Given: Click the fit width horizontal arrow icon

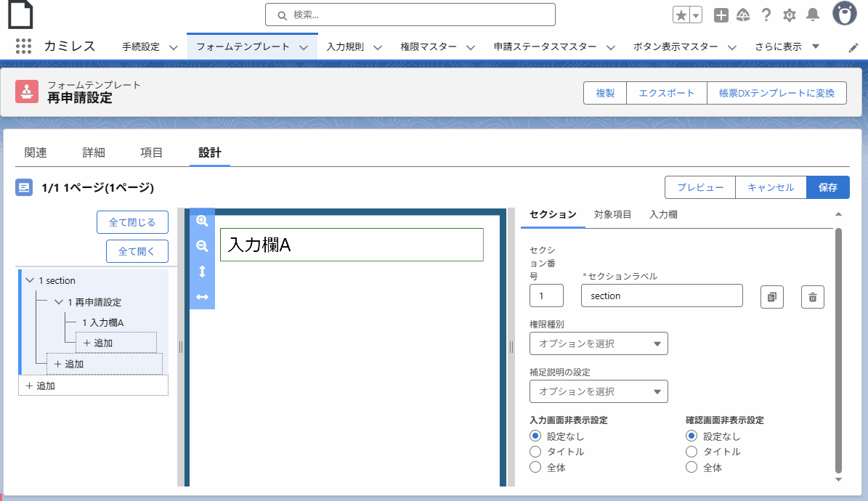Looking at the screenshot, I should 202,297.
